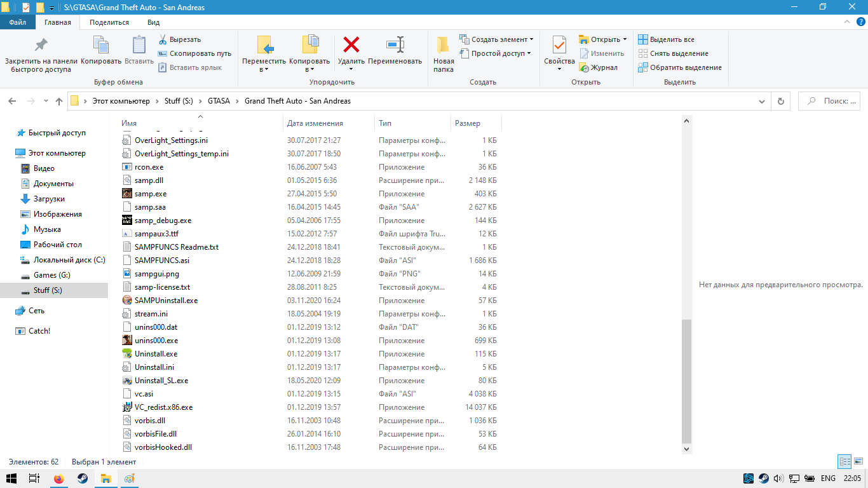Click Select all (Выделить все)

click(x=666, y=39)
